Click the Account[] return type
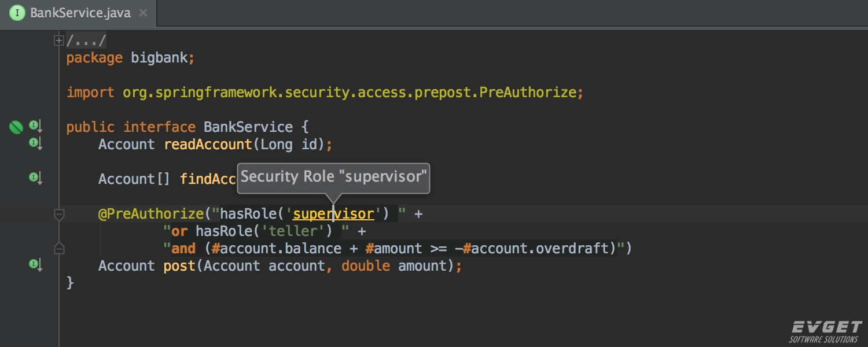 (x=134, y=179)
